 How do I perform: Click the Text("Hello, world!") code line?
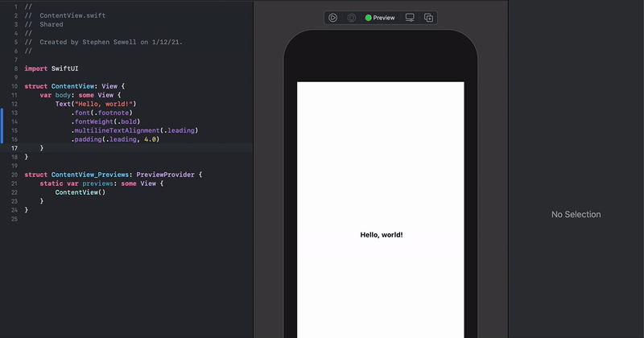tap(96, 104)
